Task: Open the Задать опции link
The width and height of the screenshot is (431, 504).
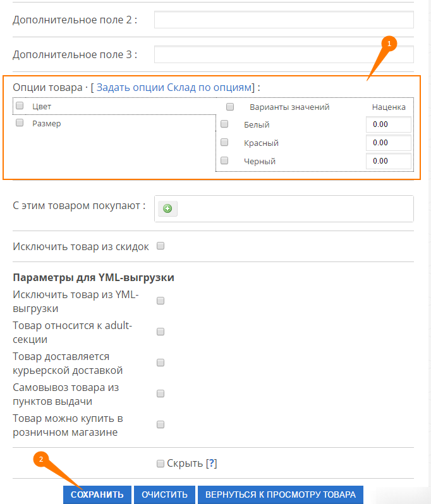Action: click(130, 87)
